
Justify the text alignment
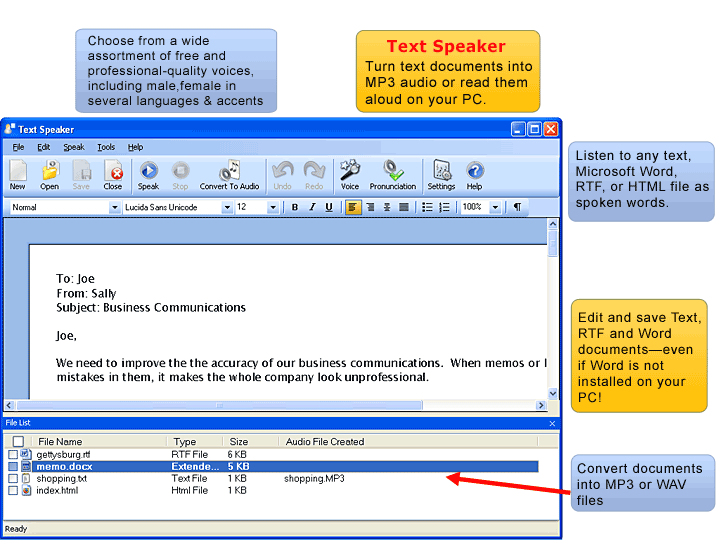coord(404,207)
